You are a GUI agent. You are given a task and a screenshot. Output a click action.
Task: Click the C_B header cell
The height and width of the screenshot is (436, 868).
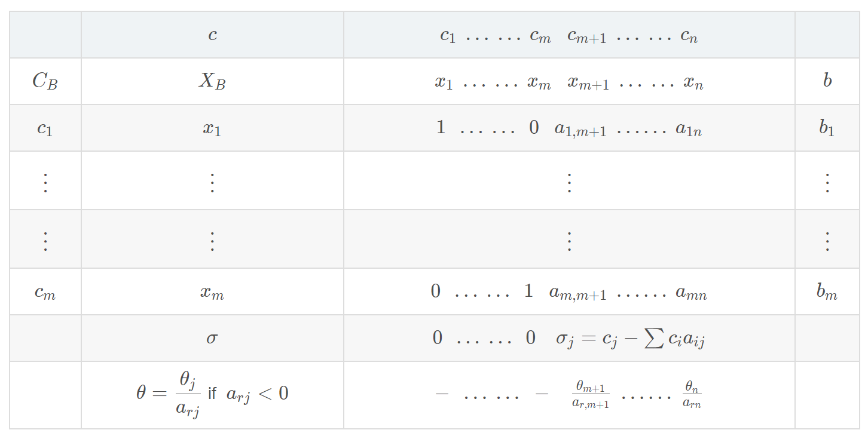pos(45,81)
